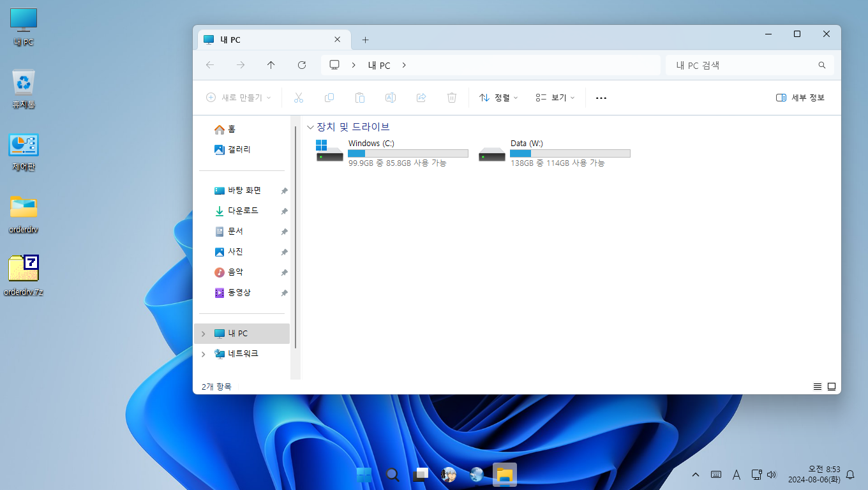Screen dimensions: 868x490
Task: Open the 새로 만들기 dropdown
Action: point(239,98)
